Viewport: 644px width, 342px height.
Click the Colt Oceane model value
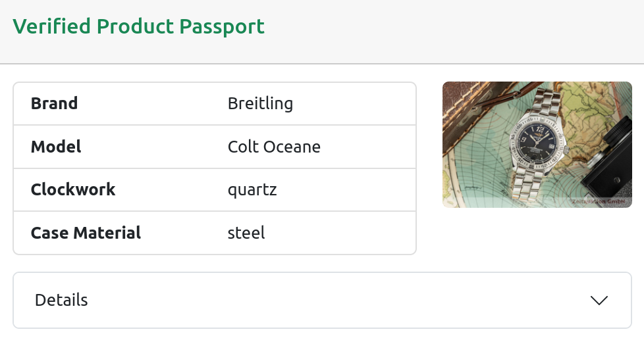click(274, 147)
